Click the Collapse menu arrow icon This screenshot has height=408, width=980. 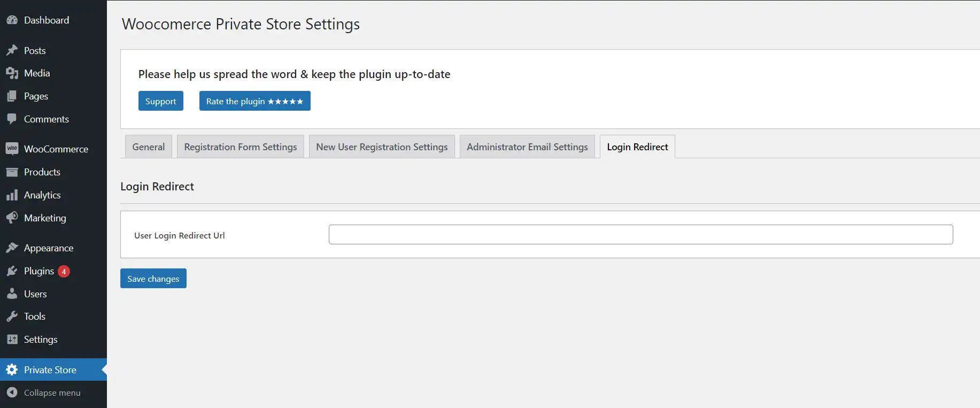tap(12, 392)
